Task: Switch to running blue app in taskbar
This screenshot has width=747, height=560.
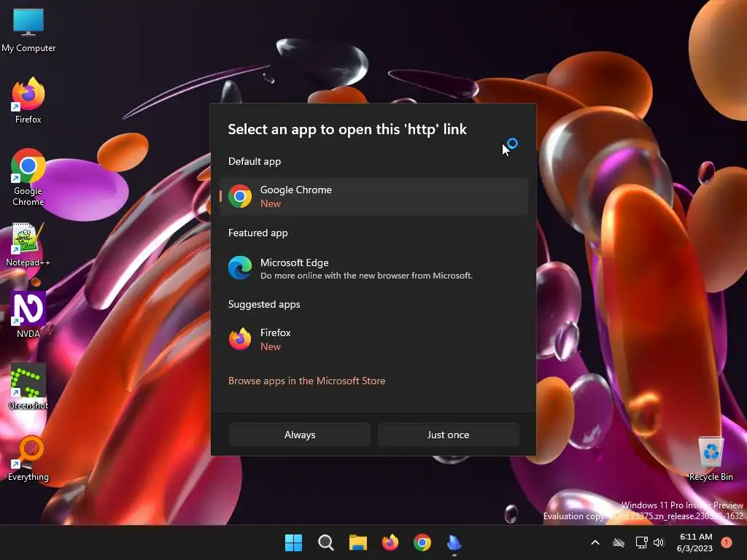Action: point(454,542)
